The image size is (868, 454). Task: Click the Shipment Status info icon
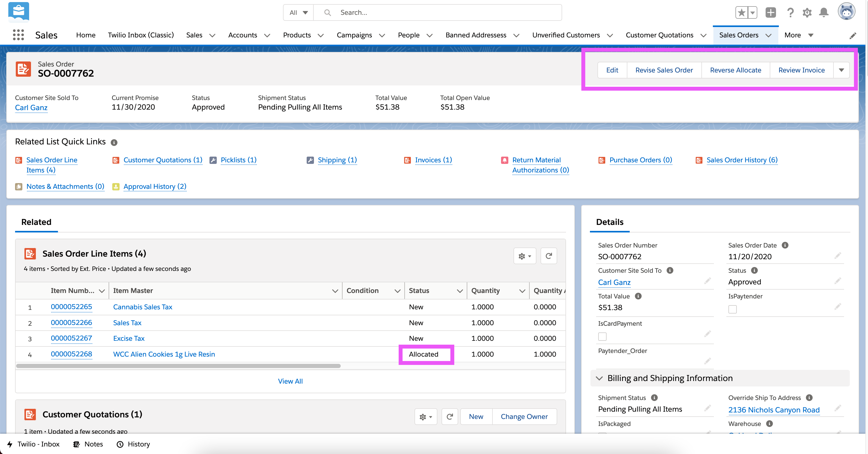[654, 398]
